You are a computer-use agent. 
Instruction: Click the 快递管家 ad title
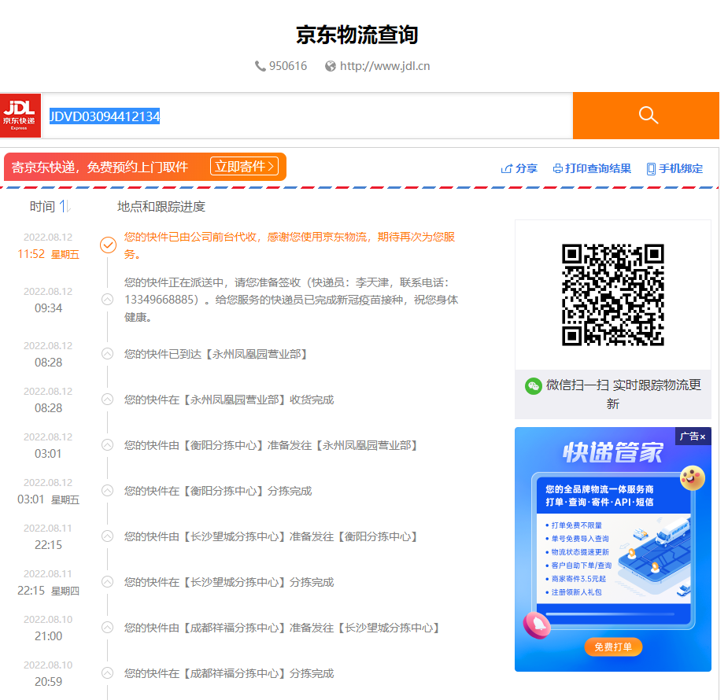click(613, 453)
